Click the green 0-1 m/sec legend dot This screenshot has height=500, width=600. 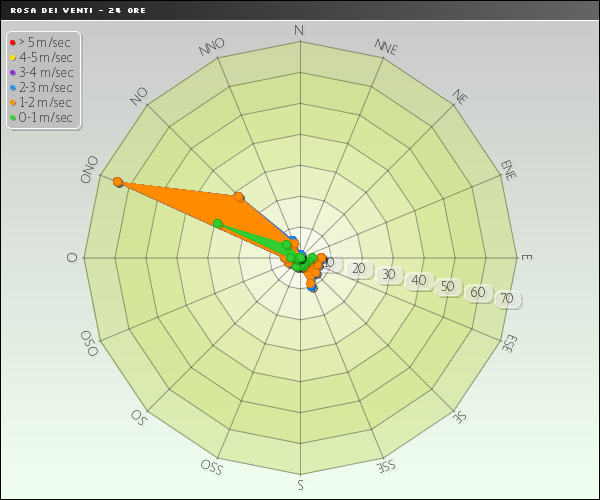[13, 117]
